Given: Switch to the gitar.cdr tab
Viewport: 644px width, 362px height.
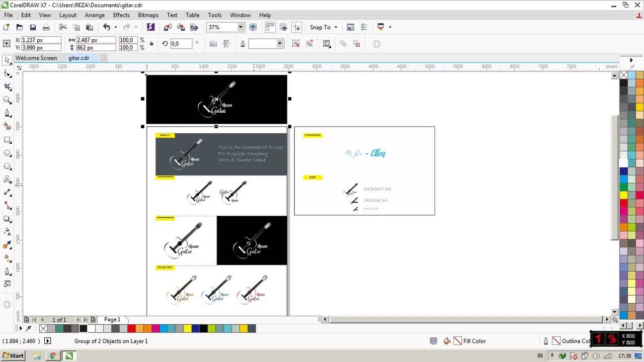Looking at the screenshot, I should (x=79, y=58).
